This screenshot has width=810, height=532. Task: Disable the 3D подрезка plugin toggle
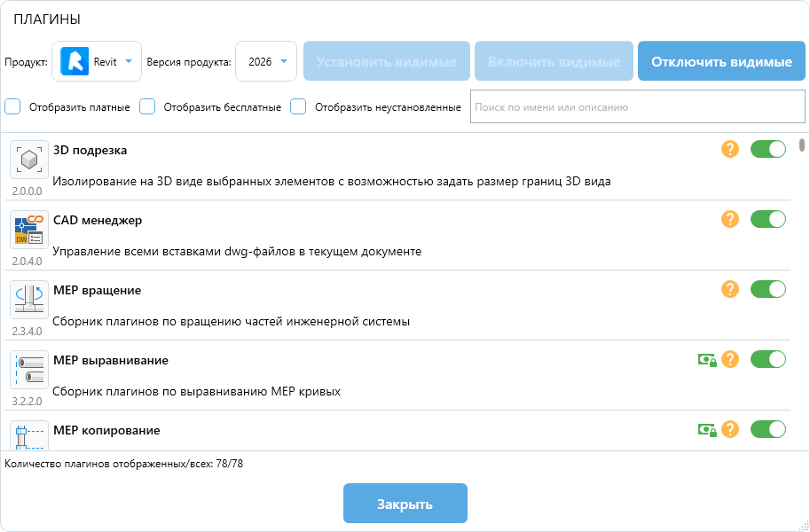tap(767, 149)
